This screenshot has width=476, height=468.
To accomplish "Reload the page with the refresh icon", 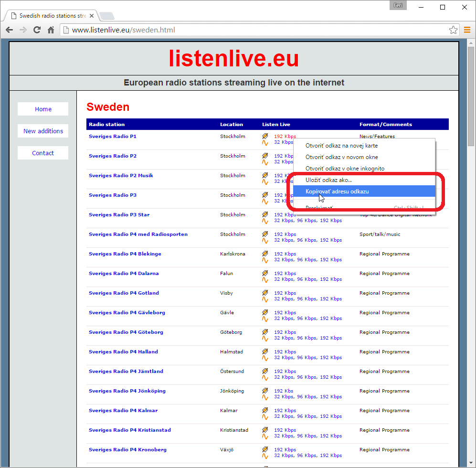I will pyautogui.click(x=37, y=30).
